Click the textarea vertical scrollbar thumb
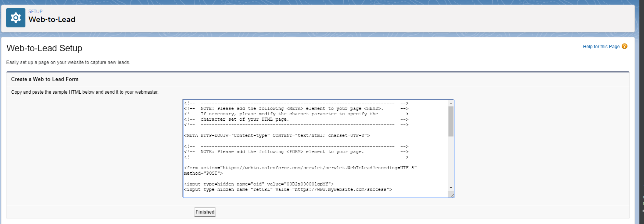Image resolution: width=644 pixels, height=224 pixels. tap(451, 121)
